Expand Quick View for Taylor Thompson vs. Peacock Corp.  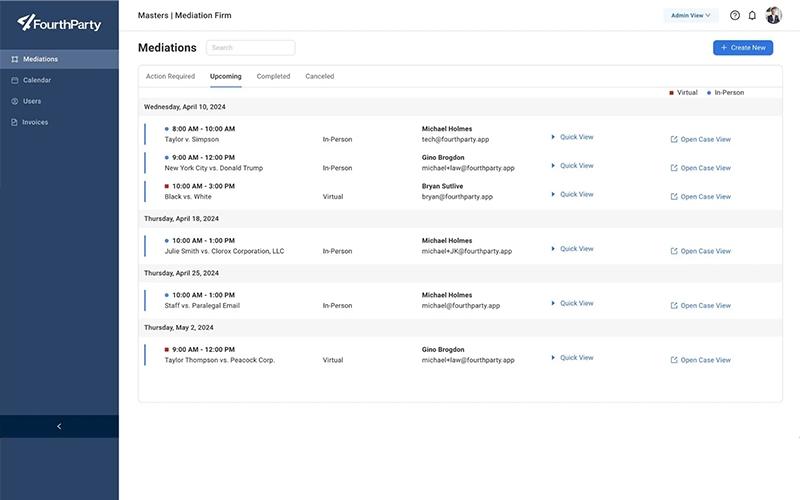(572, 358)
